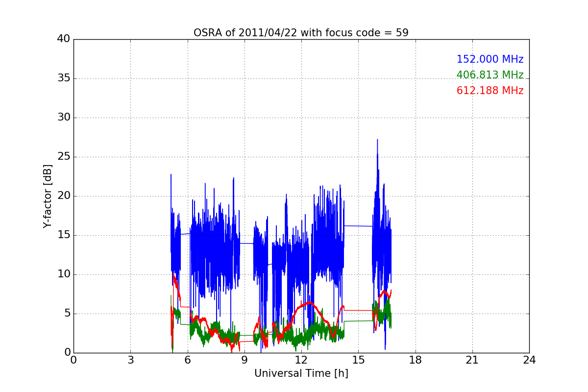Click the y-axis tick label 15
Viewport: 588px width, 392px height.
64,235
